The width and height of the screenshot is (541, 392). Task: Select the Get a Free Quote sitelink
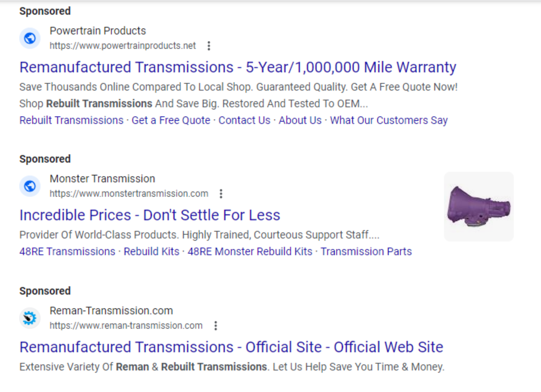(x=171, y=120)
